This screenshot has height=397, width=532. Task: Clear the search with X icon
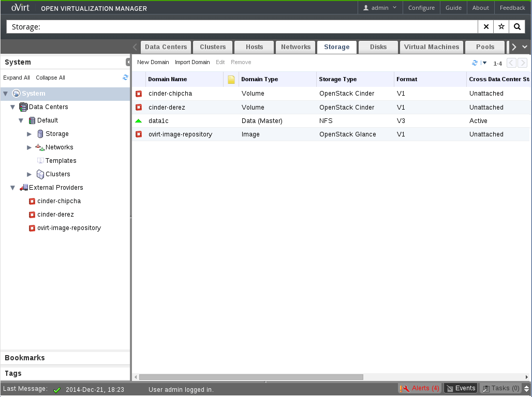pos(485,27)
